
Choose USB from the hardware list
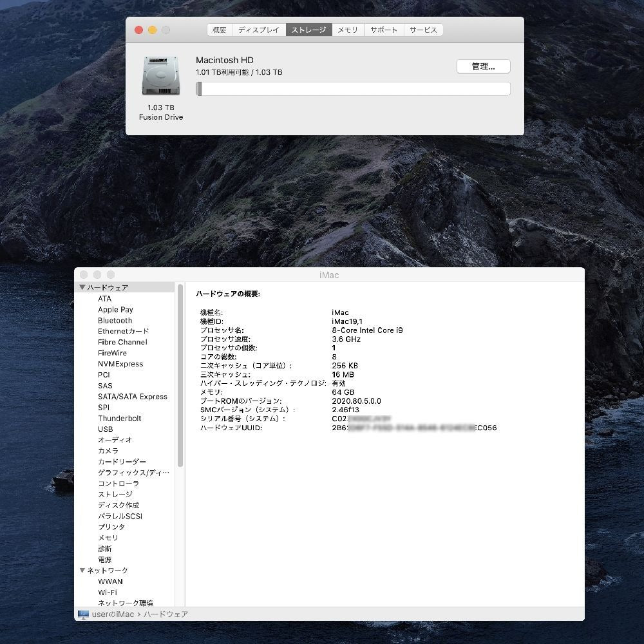click(105, 429)
